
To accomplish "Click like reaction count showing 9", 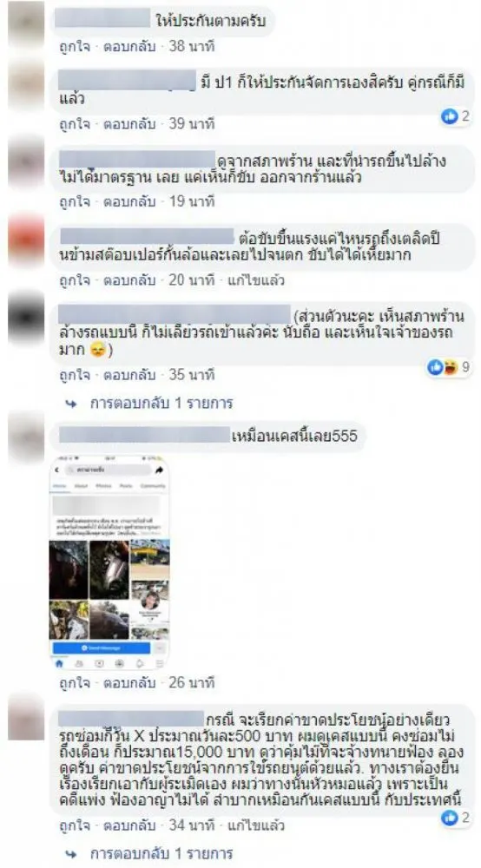I will [x=449, y=366].
